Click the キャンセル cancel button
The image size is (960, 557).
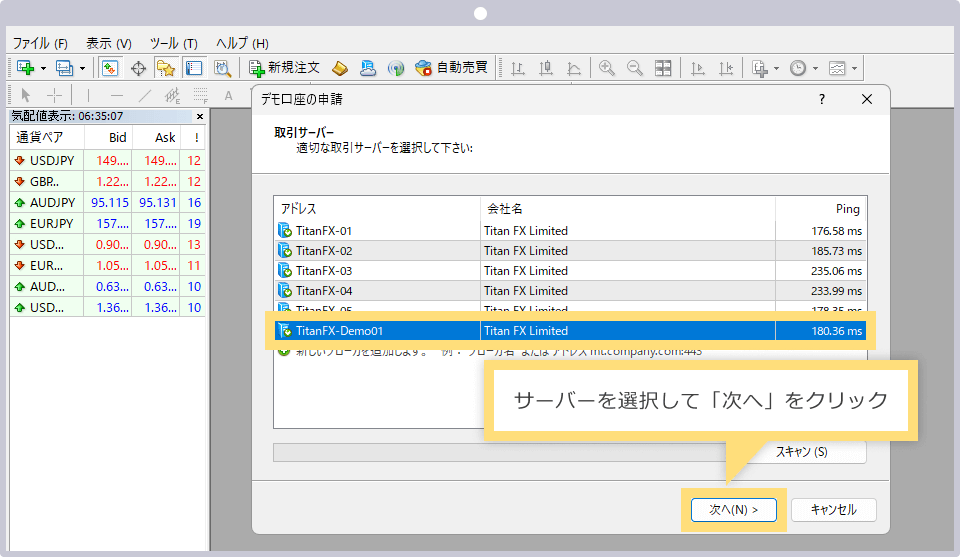833,510
